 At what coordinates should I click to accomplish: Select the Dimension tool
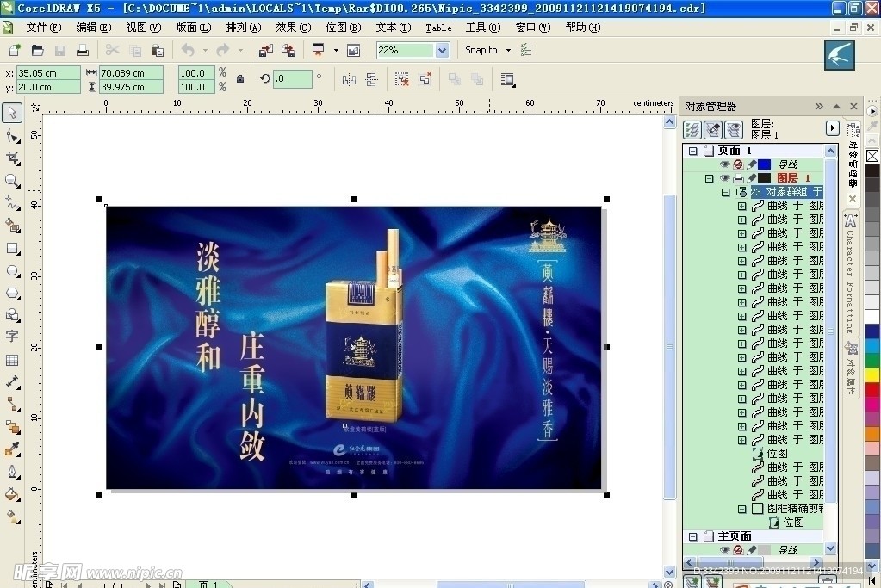pyautogui.click(x=12, y=382)
